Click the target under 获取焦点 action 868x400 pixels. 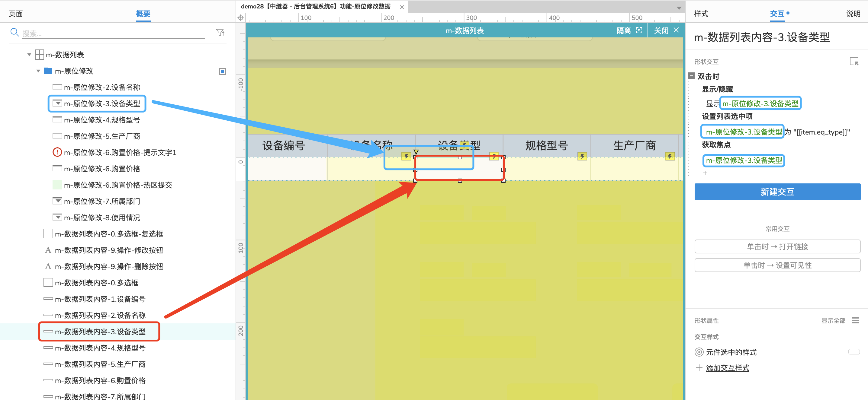[744, 160]
